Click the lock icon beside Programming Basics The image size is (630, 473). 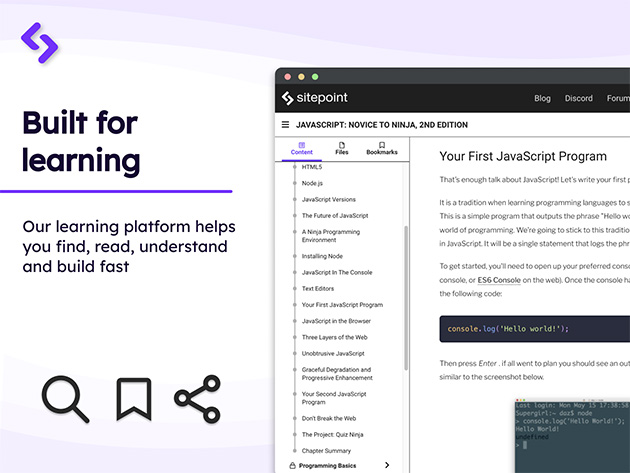coord(292,466)
